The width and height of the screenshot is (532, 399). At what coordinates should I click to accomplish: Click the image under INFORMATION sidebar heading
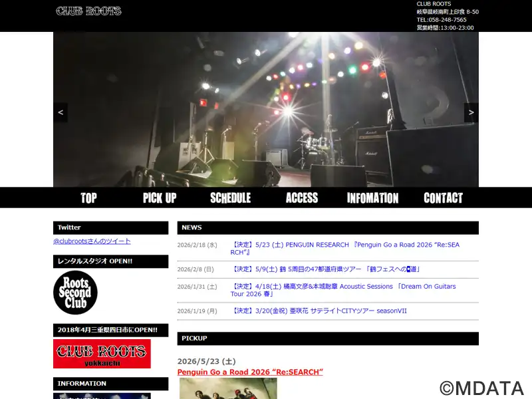[102, 396]
